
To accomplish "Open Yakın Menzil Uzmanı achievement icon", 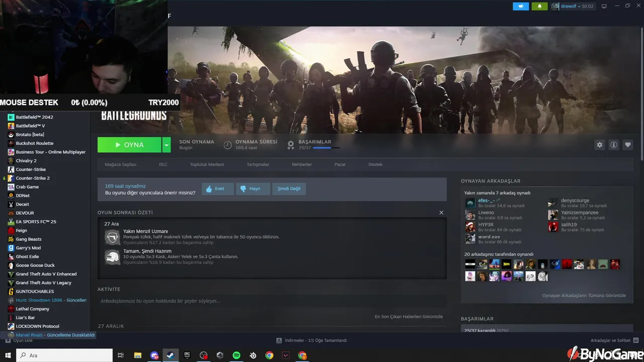I will click(x=112, y=237).
